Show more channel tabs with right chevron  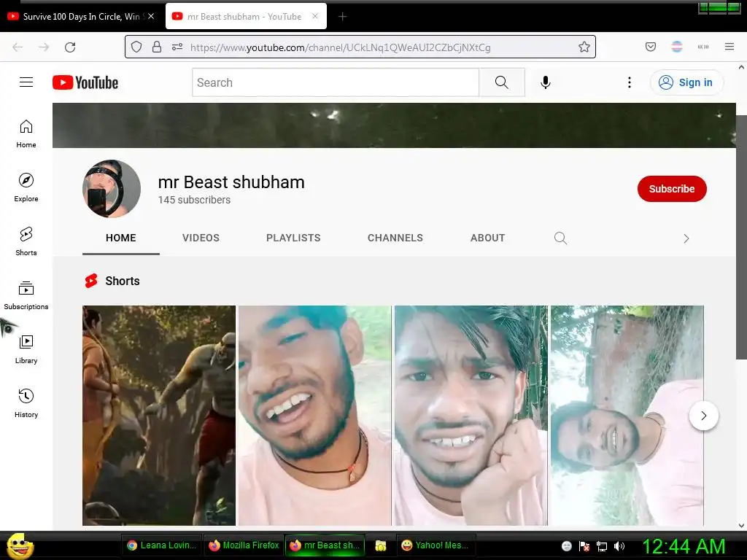pyautogui.click(x=686, y=238)
